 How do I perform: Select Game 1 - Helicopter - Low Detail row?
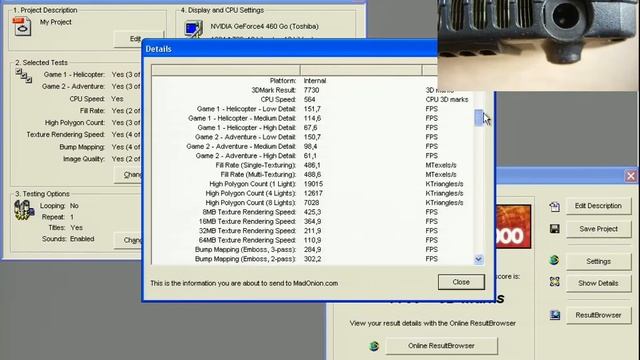click(x=312, y=109)
